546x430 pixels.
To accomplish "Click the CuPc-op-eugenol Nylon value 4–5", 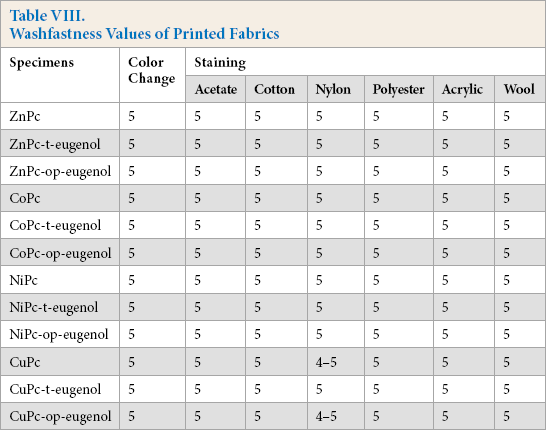I will 326,416.
